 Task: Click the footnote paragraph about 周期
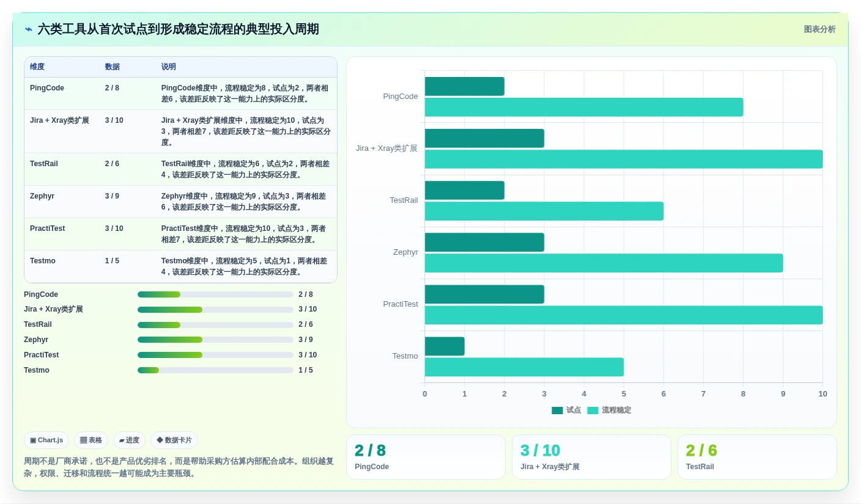179,467
